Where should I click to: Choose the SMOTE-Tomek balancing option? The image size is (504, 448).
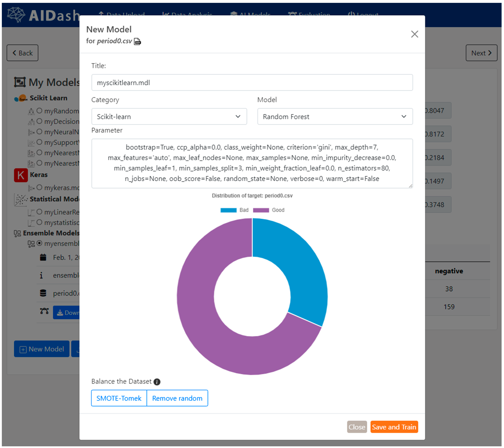119,398
